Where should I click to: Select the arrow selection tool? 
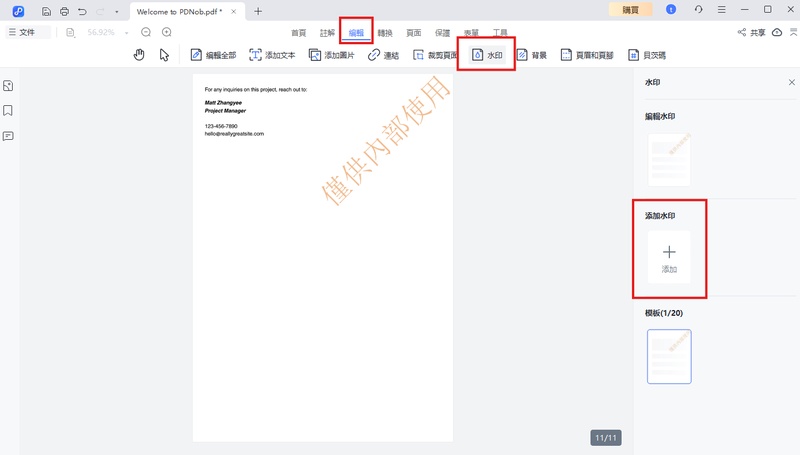165,55
